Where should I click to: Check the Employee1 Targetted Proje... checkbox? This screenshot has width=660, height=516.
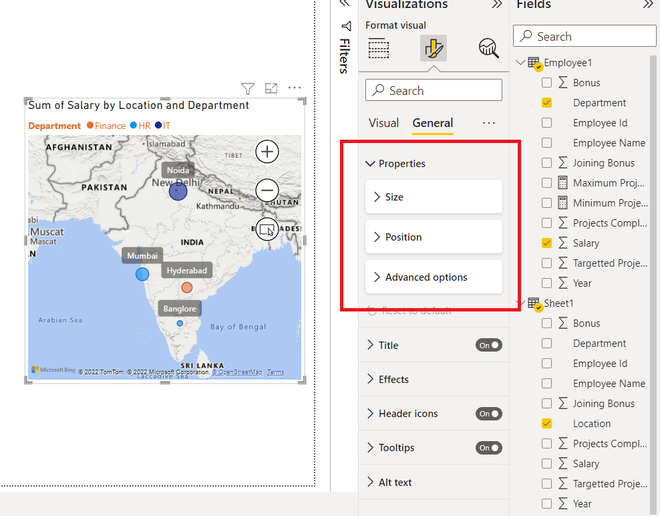[x=546, y=263]
